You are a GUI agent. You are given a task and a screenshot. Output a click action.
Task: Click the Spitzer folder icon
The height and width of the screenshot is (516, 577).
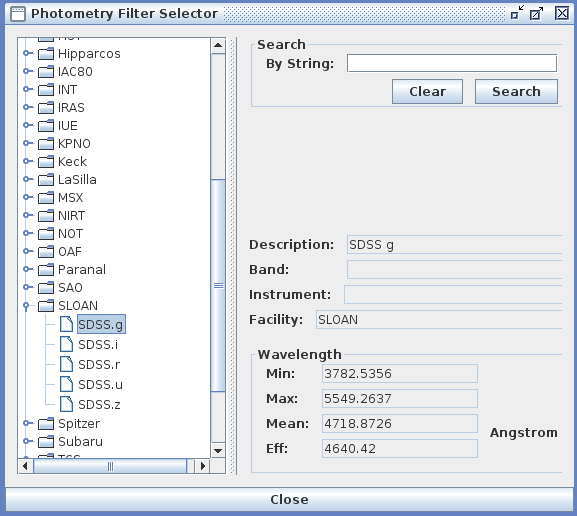tap(46, 424)
